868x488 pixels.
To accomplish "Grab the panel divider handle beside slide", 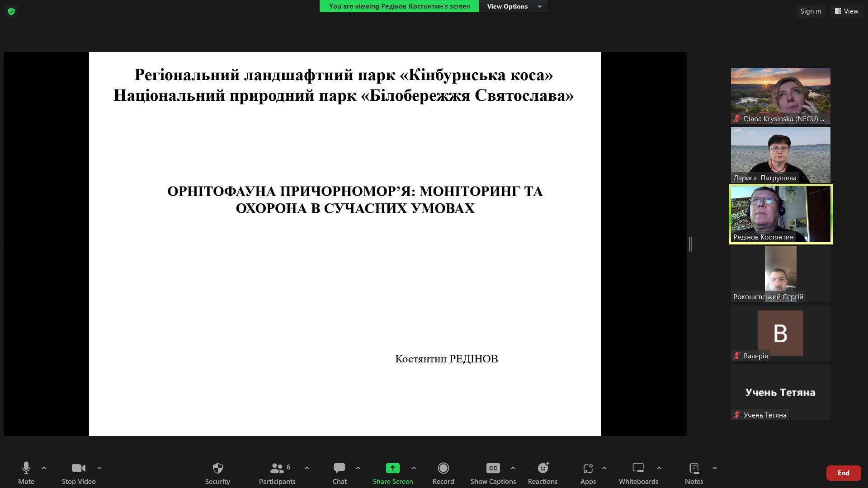I will [690, 244].
